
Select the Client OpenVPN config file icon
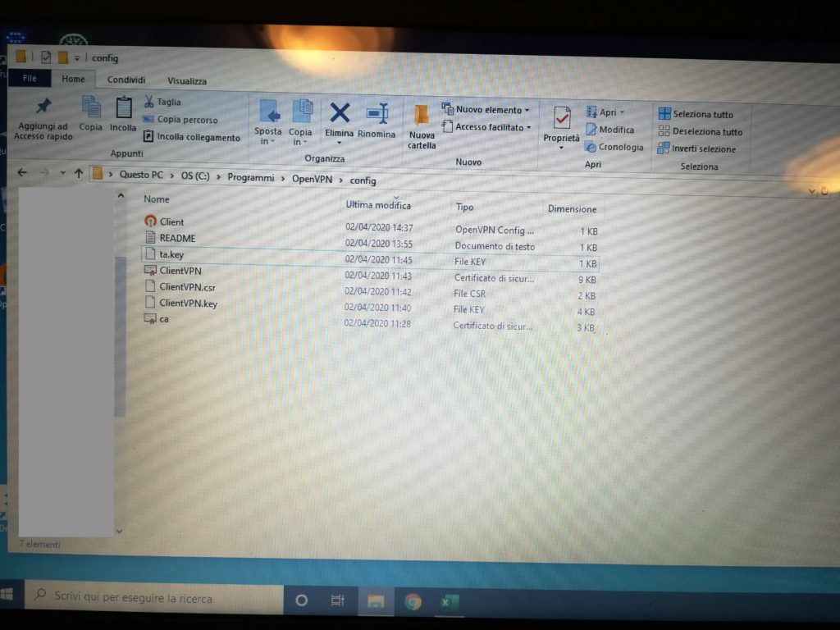coord(151,221)
